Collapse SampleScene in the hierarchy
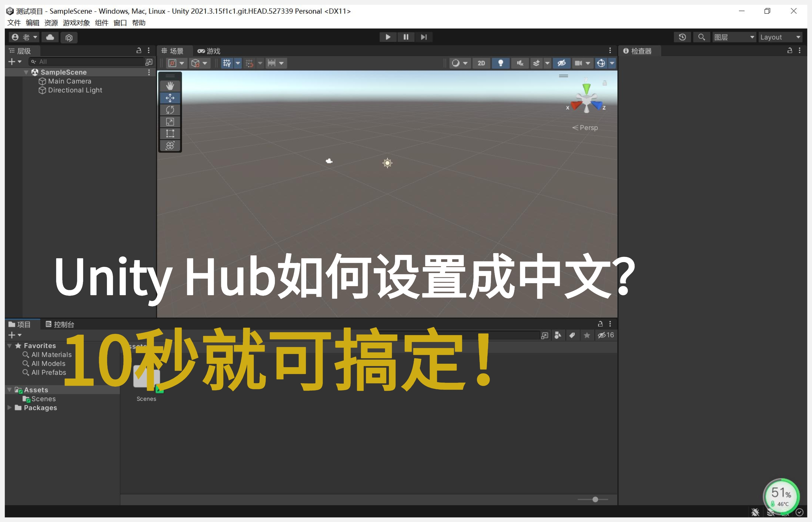This screenshot has height=522, width=812. (26, 72)
